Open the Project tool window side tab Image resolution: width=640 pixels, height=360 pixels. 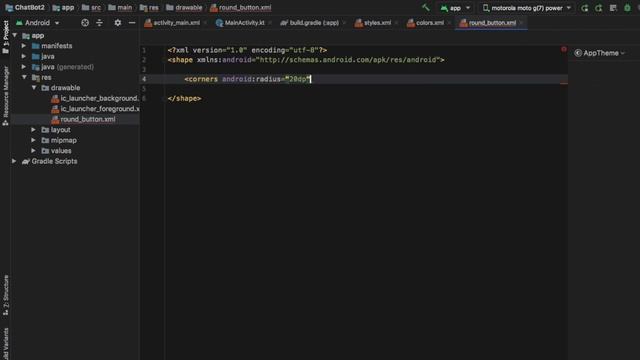[5, 37]
